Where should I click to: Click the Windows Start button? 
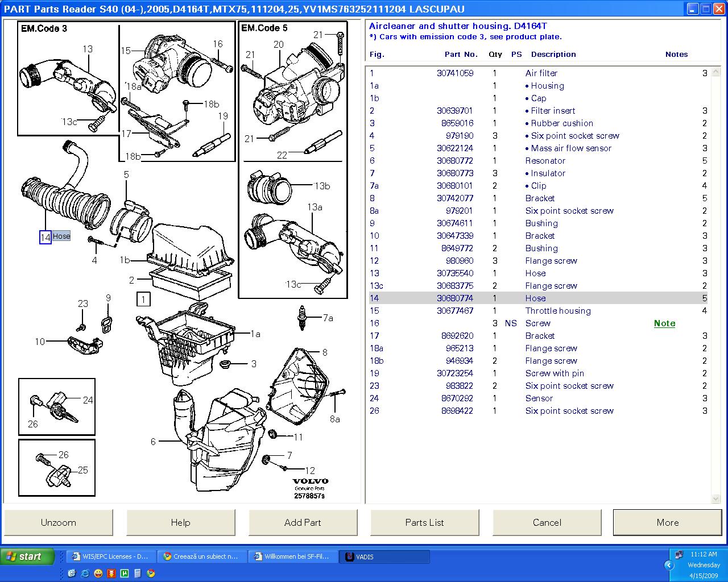(27, 556)
